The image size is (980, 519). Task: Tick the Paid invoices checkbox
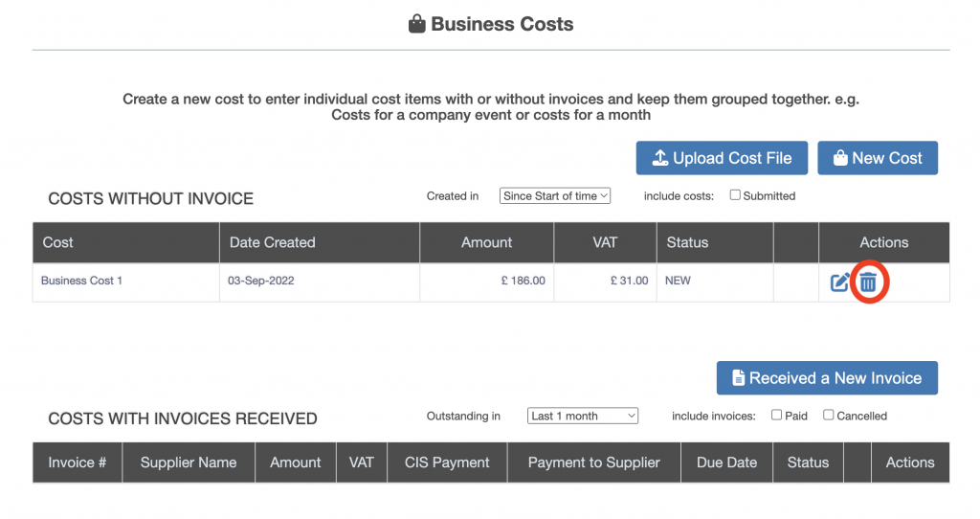pyautogui.click(x=776, y=416)
